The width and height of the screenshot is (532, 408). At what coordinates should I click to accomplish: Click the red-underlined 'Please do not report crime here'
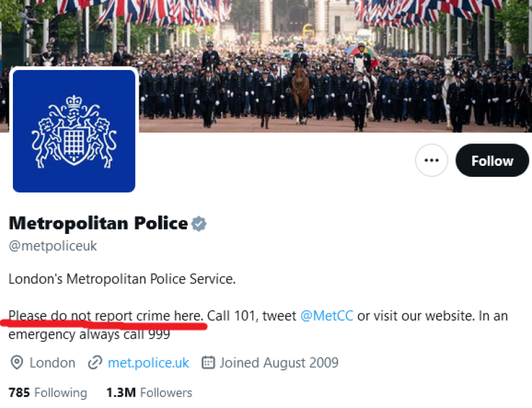coord(105,316)
